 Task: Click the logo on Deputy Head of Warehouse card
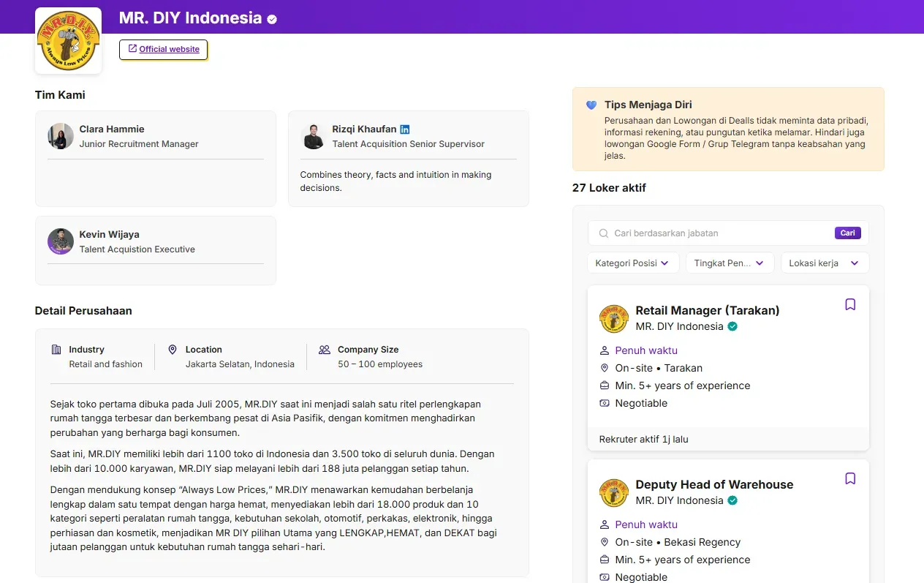[614, 493]
